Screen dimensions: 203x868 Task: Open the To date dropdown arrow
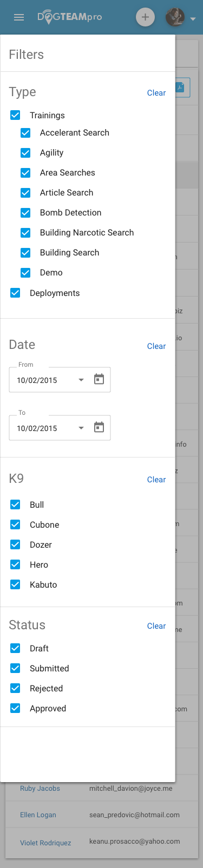[81, 428]
